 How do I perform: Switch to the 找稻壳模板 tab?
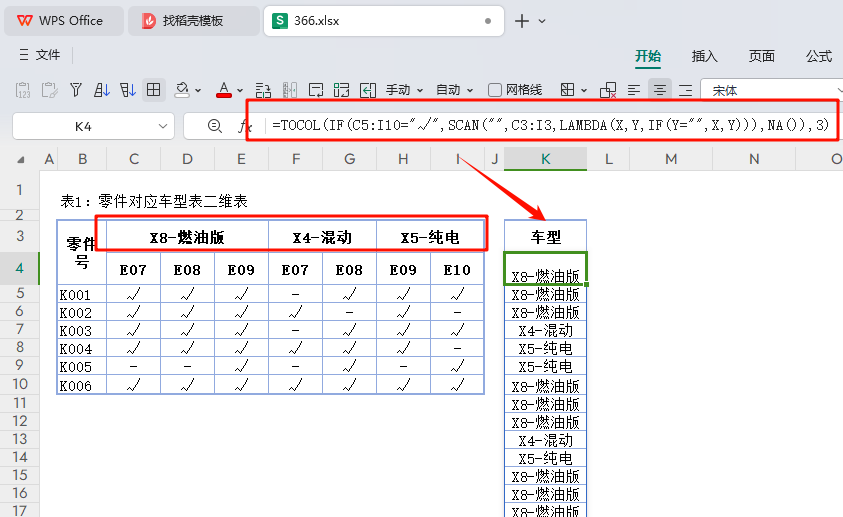(x=193, y=21)
